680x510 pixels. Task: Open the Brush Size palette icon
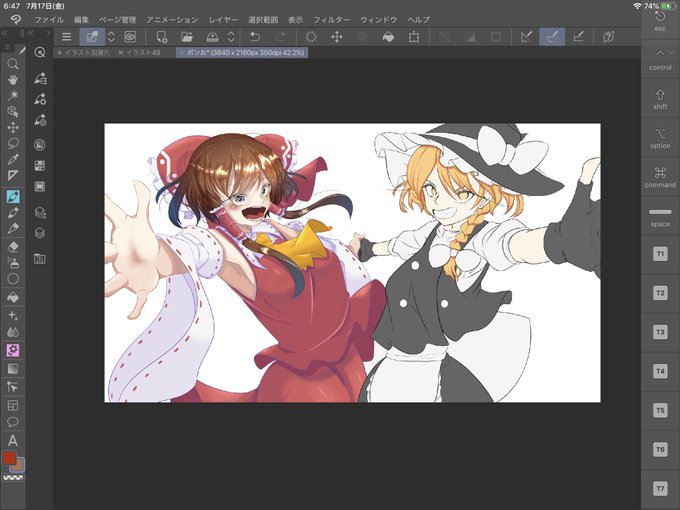(x=40, y=120)
